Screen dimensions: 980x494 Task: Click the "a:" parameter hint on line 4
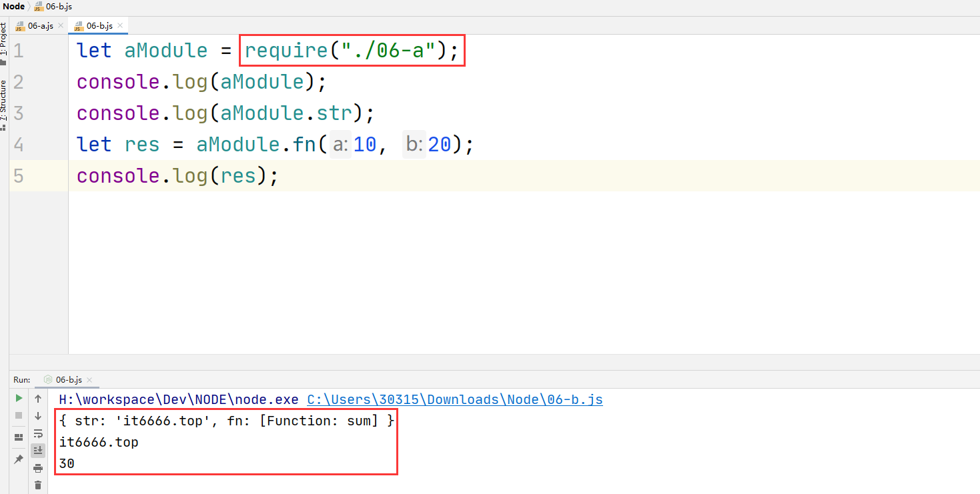(x=341, y=145)
